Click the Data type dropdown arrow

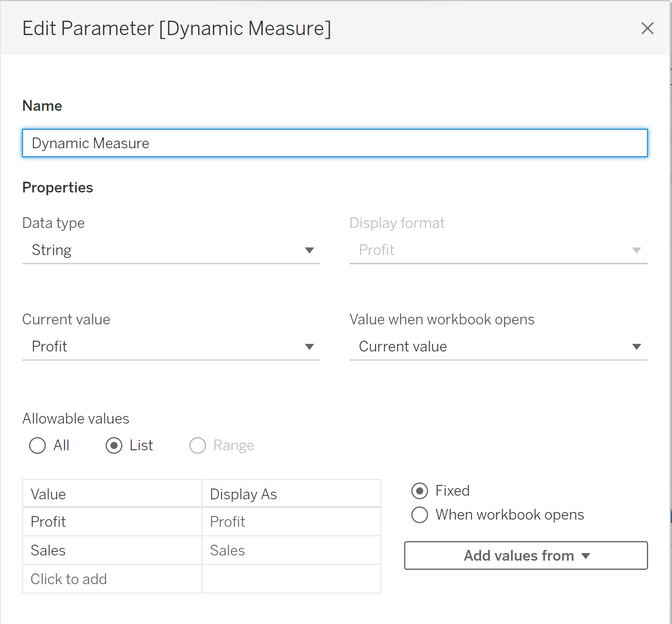pos(309,250)
